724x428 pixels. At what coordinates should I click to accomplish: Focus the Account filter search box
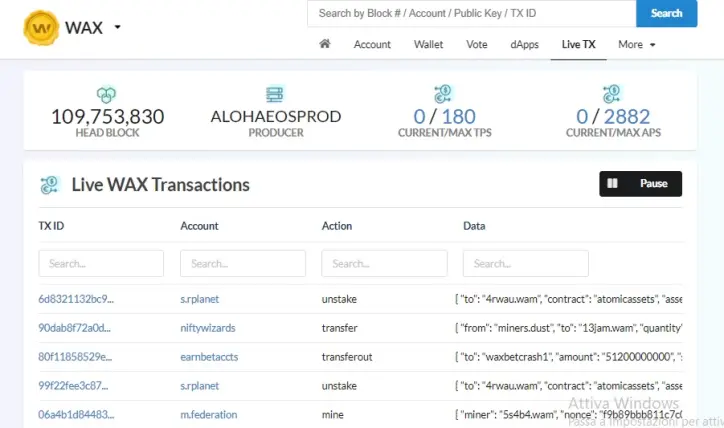(x=243, y=264)
